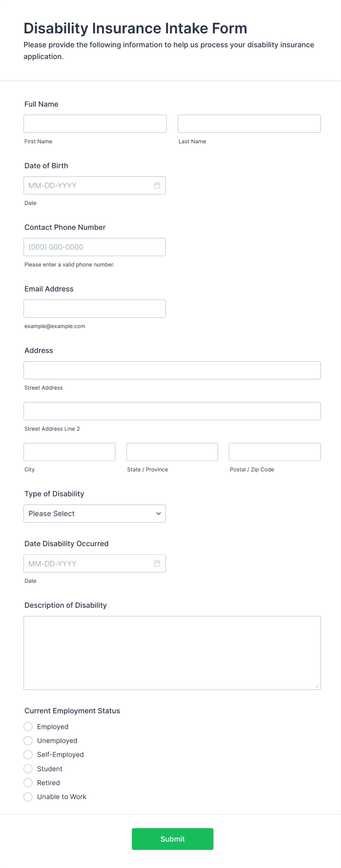341x868 pixels.
Task: Mark employment status as Self-Employed
Action: coord(28,754)
